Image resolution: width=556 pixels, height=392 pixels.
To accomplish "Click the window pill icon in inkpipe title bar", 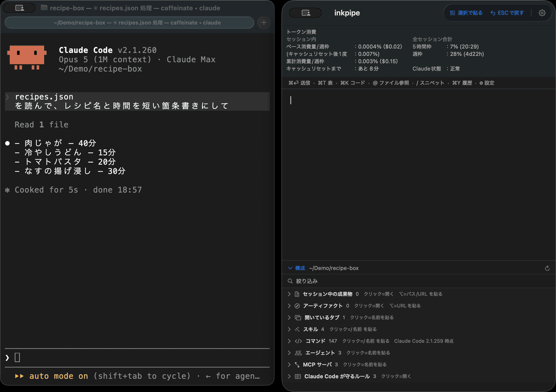I will point(305,13).
